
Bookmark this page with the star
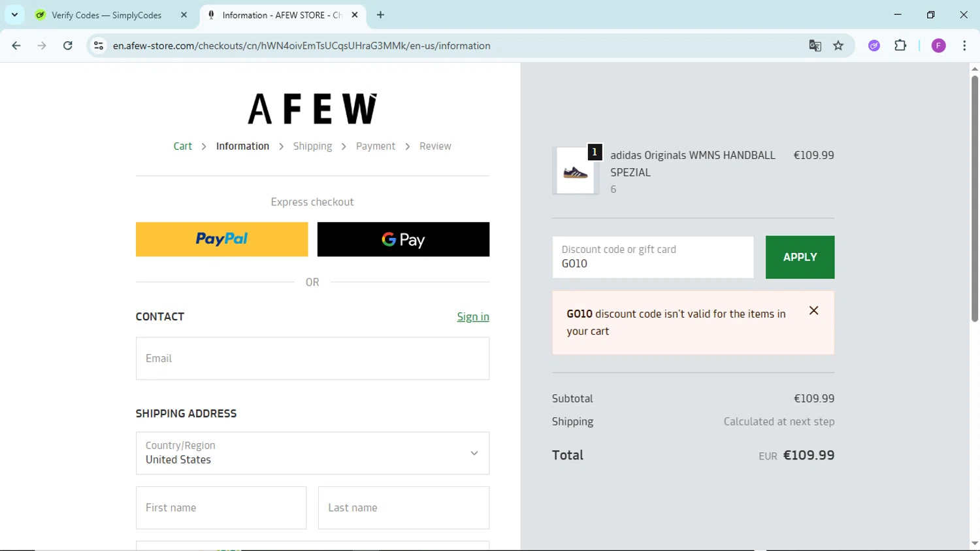point(838,46)
